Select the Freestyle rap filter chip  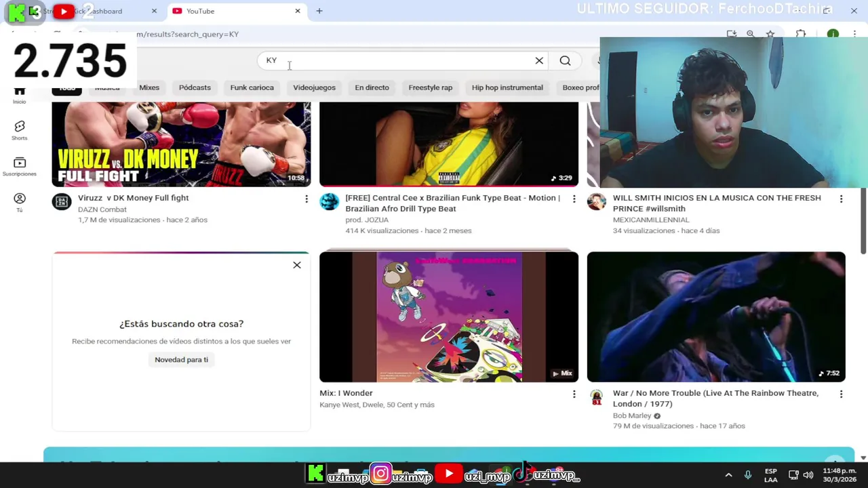click(x=430, y=87)
